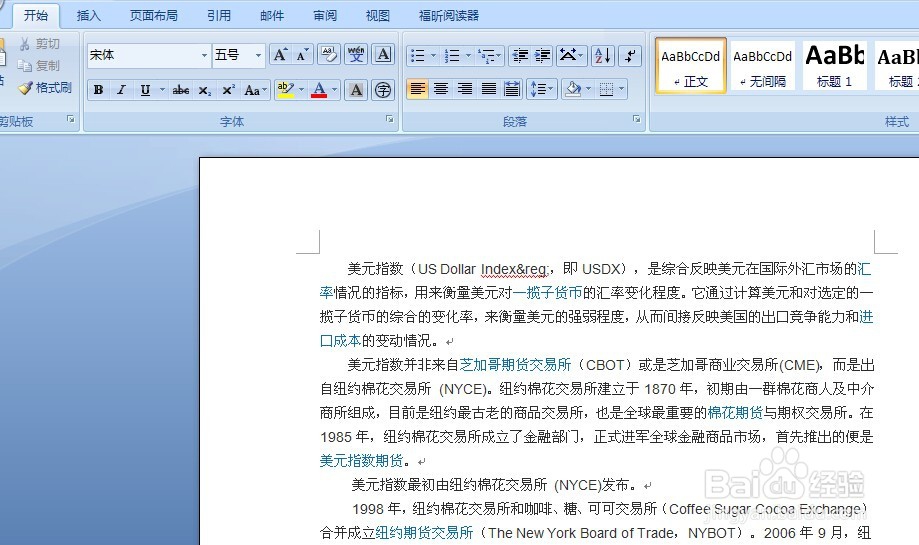Viewport: 919px width, 545px height.
Task: Toggle bold formatting
Action: 98,90
